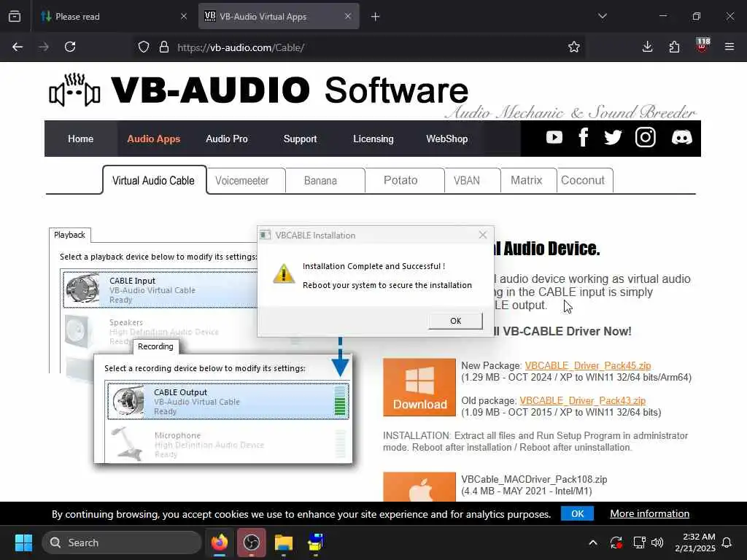Screen dimensions: 747x560
Task: Select the Virtual Audio Cable tab
Action: [154, 181]
